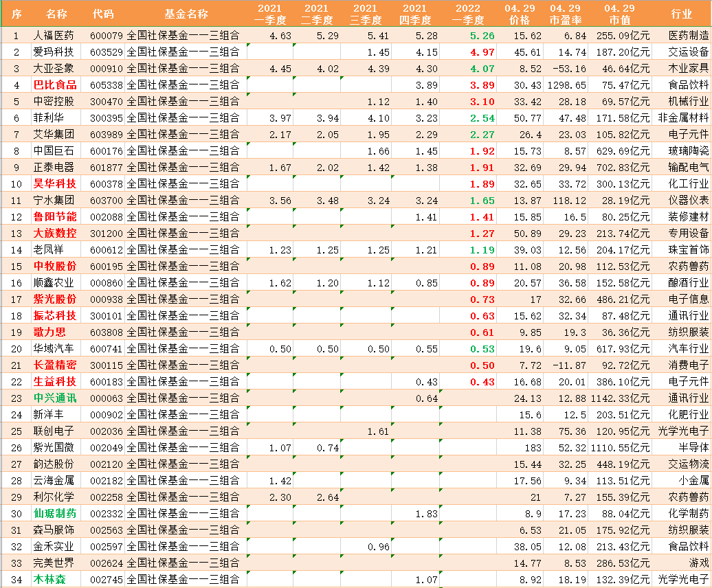This screenshot has height=588, width=712.
Task: Click the green 4.07 value for 大亚圣象
Action: coord(482,69)
